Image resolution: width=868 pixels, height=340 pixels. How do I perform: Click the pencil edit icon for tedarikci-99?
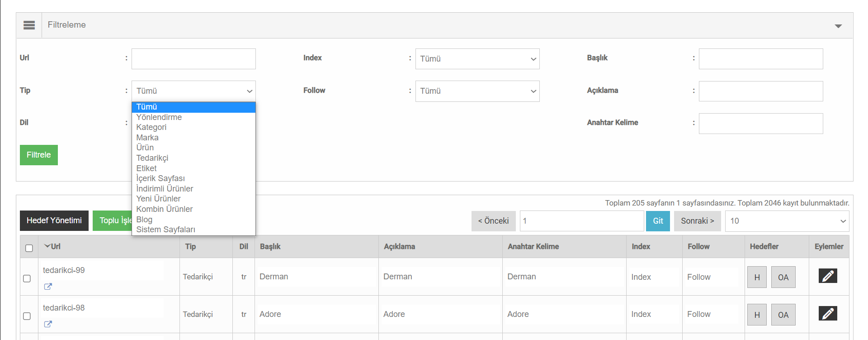[x=827, y=276]
